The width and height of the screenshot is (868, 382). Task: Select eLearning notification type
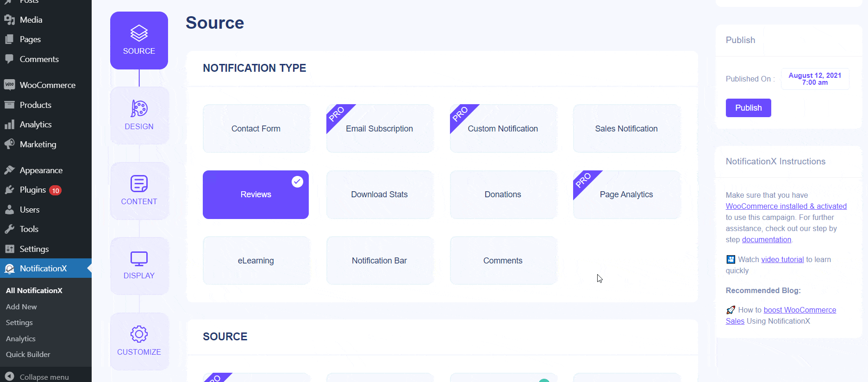click(256, 260)
